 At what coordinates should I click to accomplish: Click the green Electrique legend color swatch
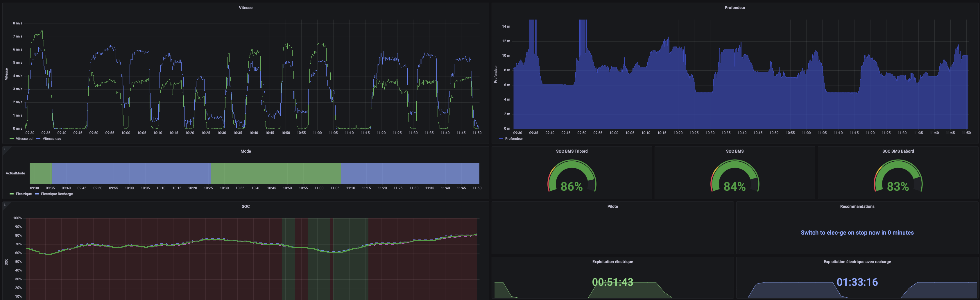click(12, 194)
